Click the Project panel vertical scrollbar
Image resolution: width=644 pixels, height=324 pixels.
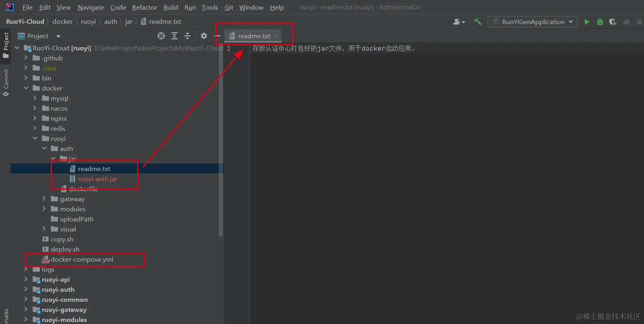click(221, 140)
